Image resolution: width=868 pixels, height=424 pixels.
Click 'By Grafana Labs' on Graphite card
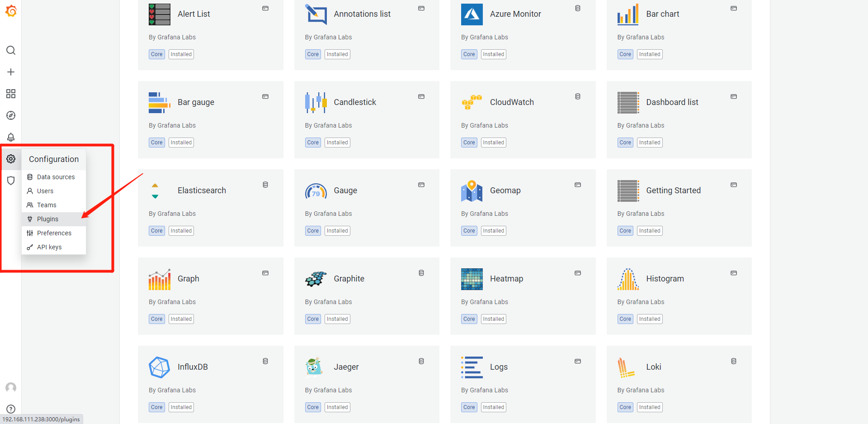tap(328, 302)
